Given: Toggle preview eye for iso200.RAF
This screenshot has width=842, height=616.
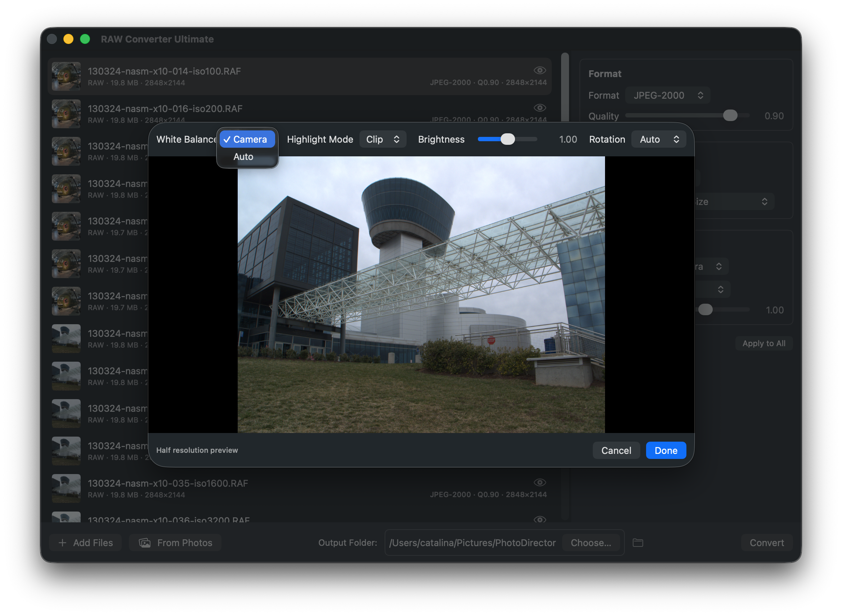Looking at the screenshot, I should (540, 107).
